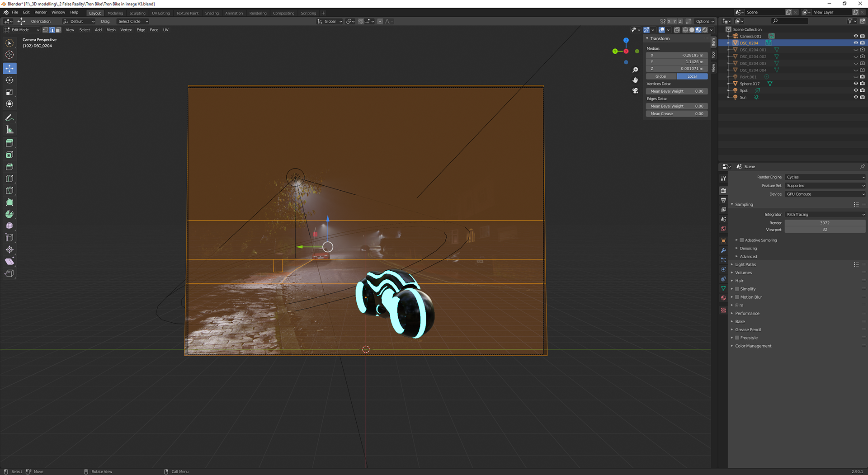Open the Physics Properties tab
The image size is (868, 475).
click(723, 269)
